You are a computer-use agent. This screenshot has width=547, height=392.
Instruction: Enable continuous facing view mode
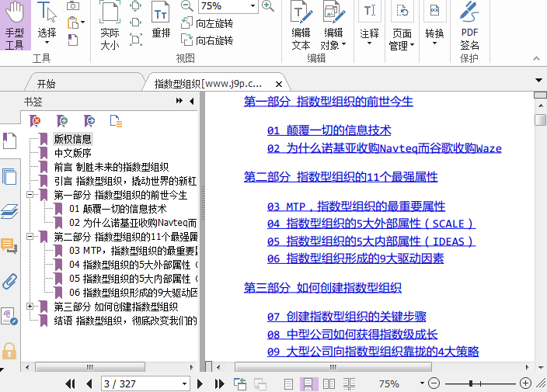pyautogui.click(x=349, y=384)
